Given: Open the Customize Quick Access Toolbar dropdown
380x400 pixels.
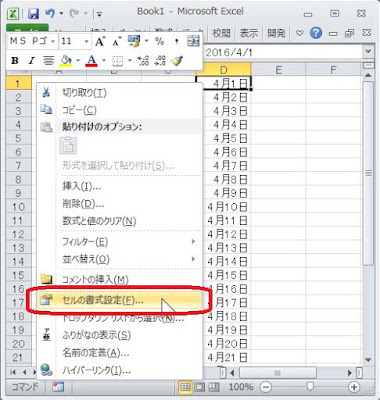Looking at the screenshot, I should (99, 14).
